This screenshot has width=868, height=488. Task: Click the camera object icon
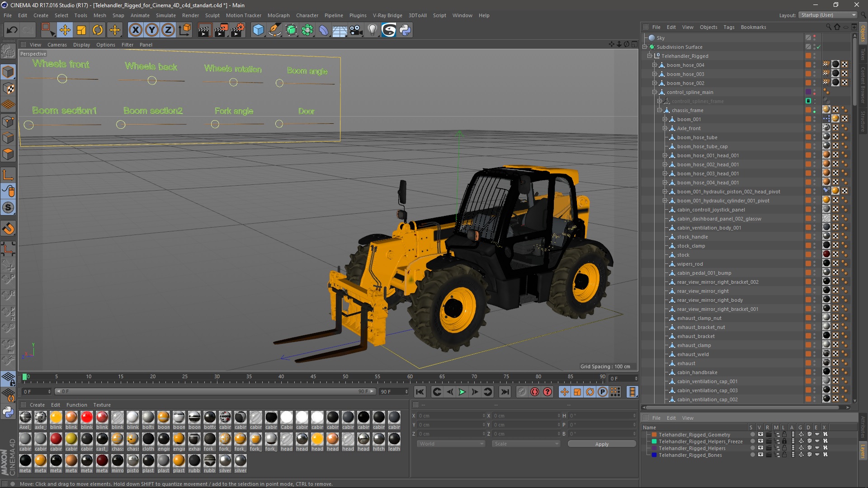click(356, 30)
